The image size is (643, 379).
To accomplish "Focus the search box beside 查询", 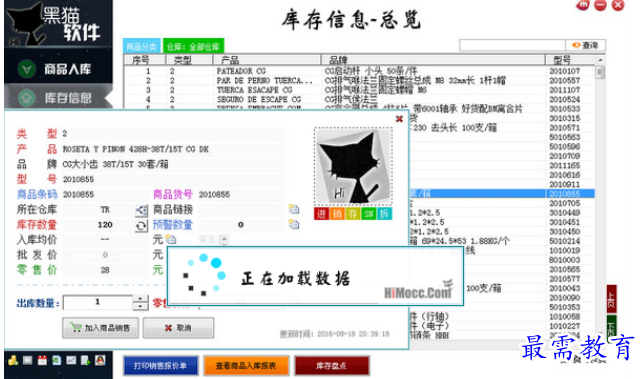I will pyautogui.click(x=513, y=45).
